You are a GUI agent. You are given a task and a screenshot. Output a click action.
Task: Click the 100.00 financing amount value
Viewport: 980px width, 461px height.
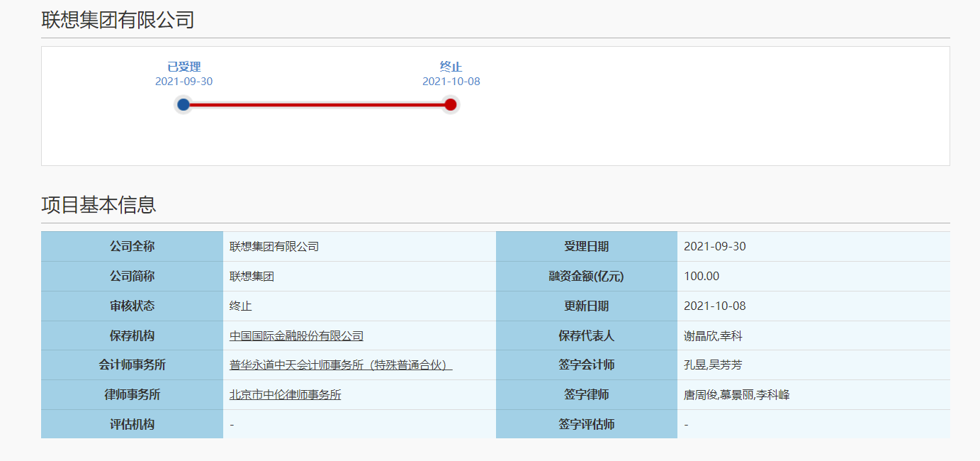coord(702,277)
